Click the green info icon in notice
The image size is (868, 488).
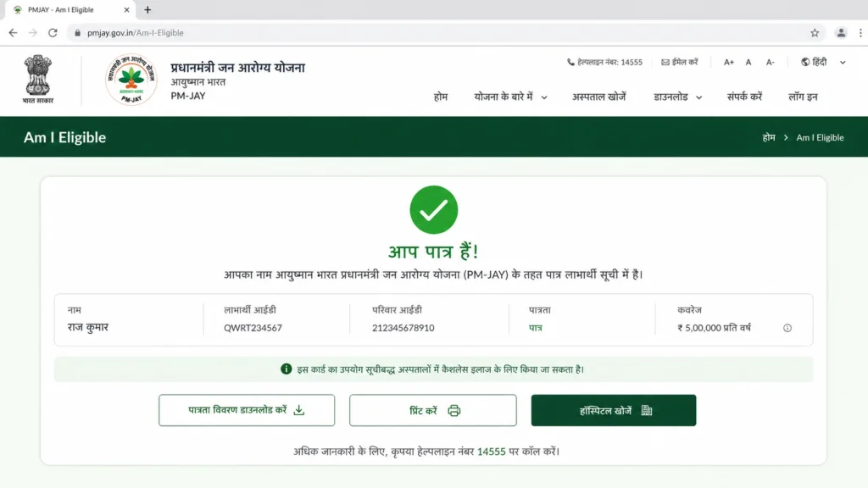pyautogui.click(x=286, y=369)
